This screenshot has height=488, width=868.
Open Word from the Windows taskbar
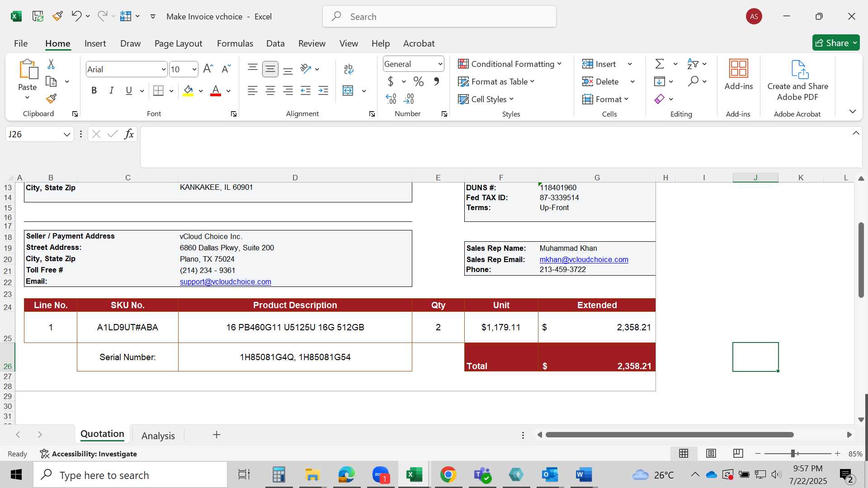click(584, 474)
